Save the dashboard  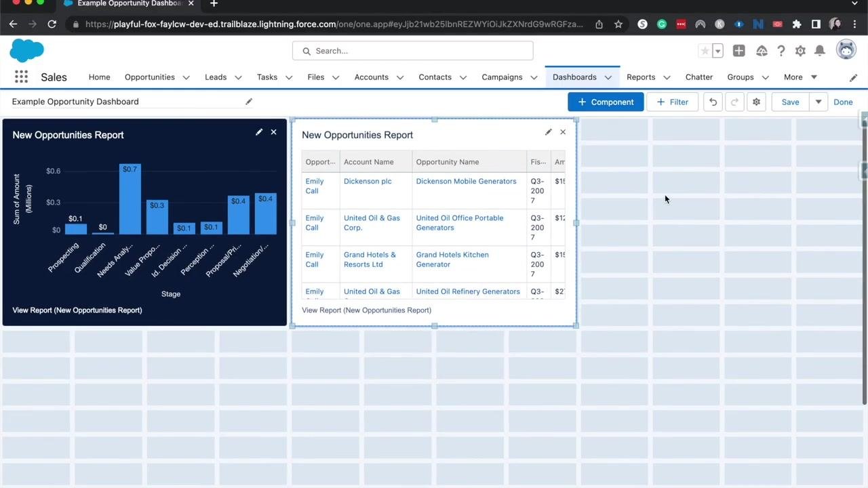pyautogui.click(x=790, y=102)
